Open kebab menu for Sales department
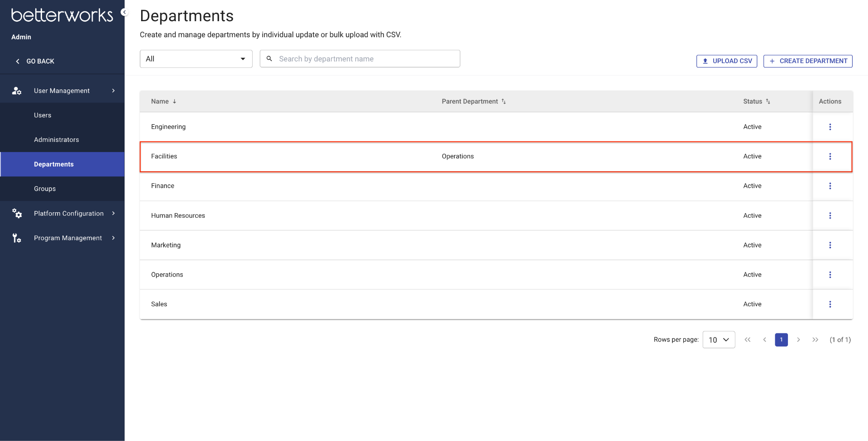868x441 pixels. pos(830,304)
